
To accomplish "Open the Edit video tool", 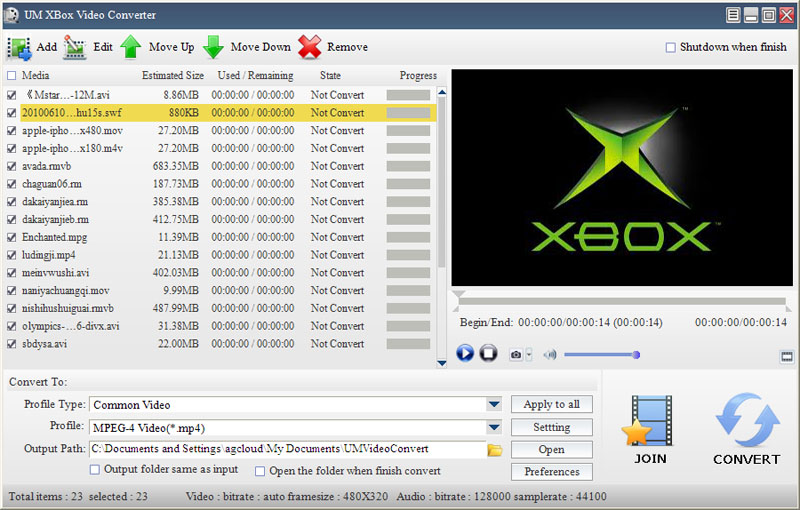I will click(75, 47).
